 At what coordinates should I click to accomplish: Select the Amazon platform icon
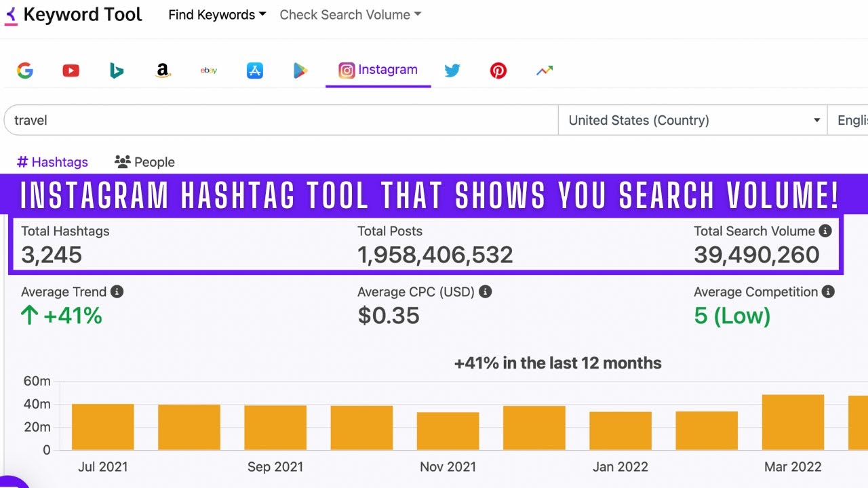pos(163,70)
